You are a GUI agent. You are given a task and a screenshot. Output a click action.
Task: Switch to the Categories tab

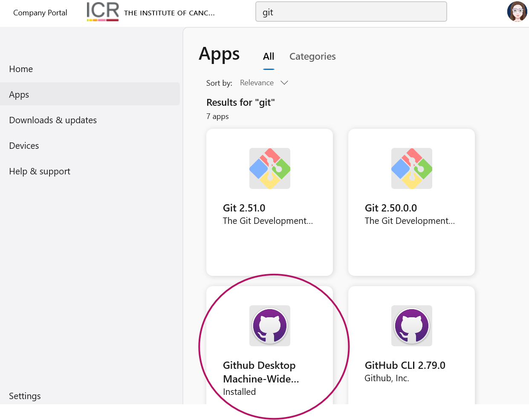pos(312,57)
